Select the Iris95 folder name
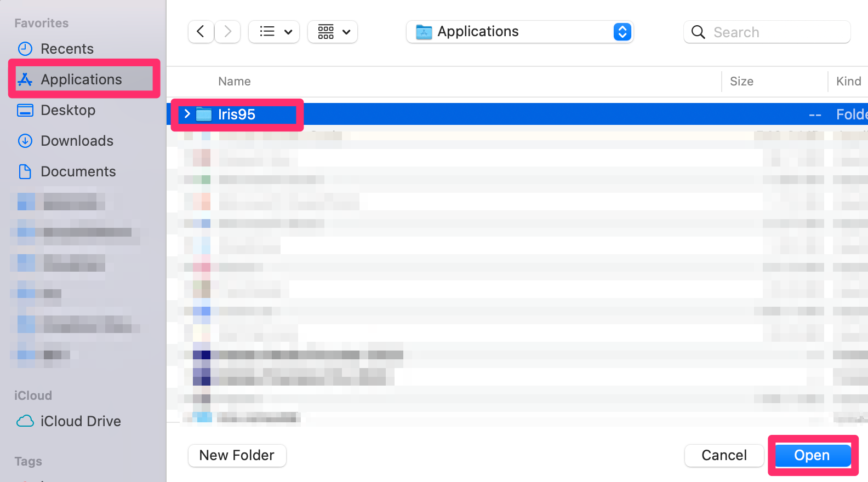868x482 pixels. coord(237,114)
